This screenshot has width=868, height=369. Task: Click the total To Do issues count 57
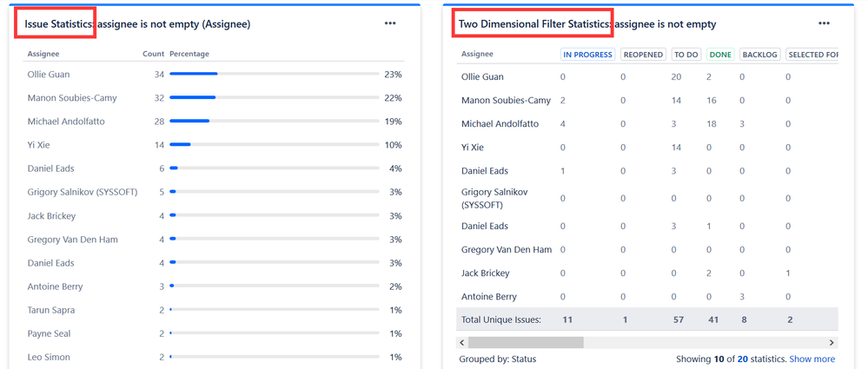click(x=679, y=320)
